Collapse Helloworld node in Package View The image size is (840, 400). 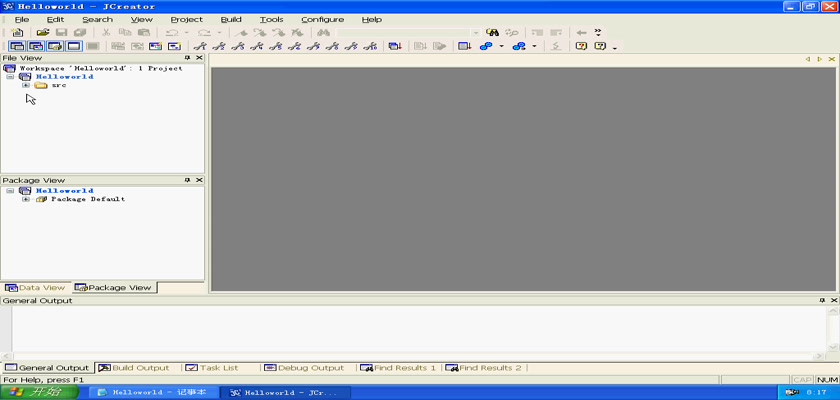[10, 191]
